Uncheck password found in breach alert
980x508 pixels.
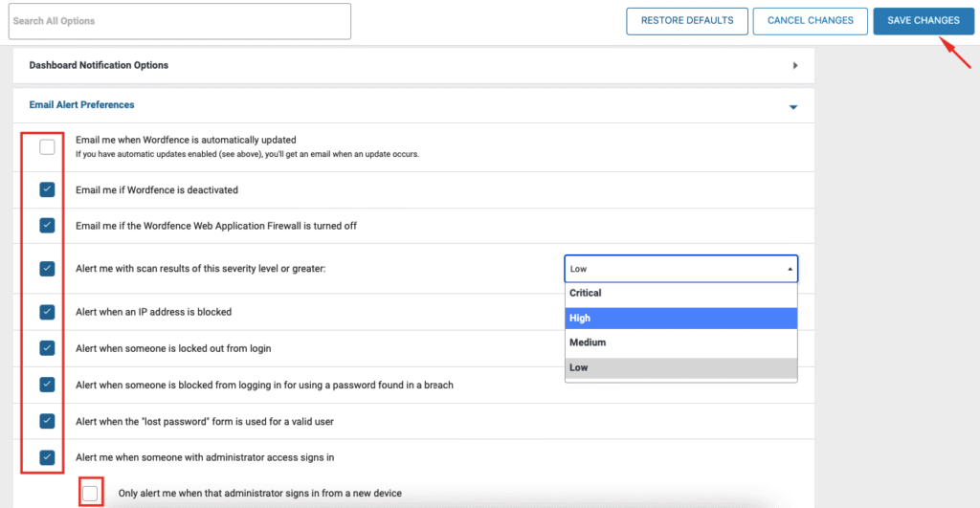click(x=47, y=385)
